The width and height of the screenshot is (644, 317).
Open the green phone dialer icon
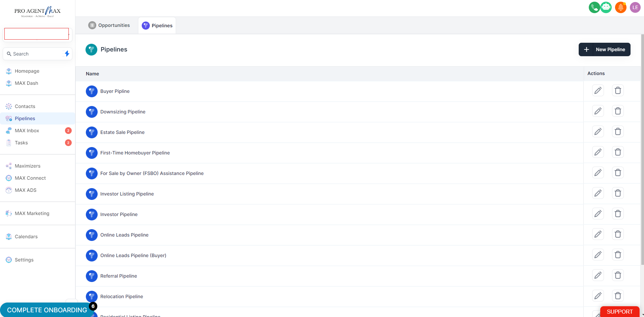point(594,7)
